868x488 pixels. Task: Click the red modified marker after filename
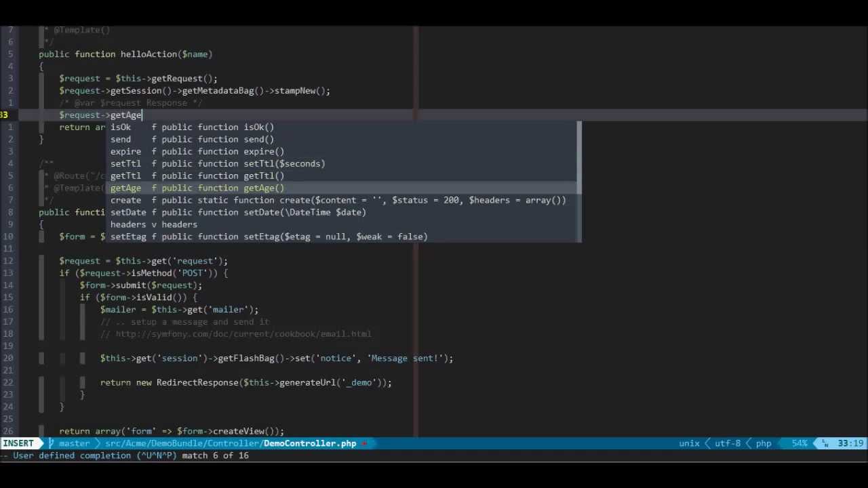[365, 443]
